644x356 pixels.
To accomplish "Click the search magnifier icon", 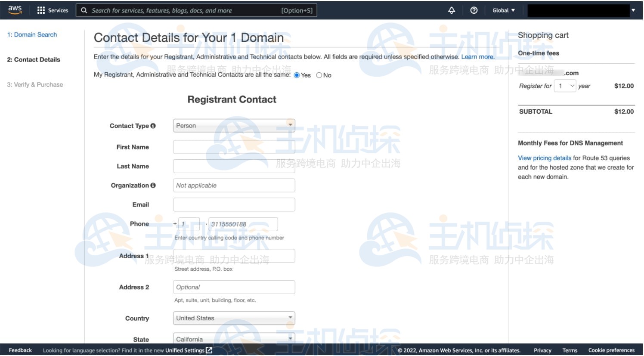I will tap(84, 10).
